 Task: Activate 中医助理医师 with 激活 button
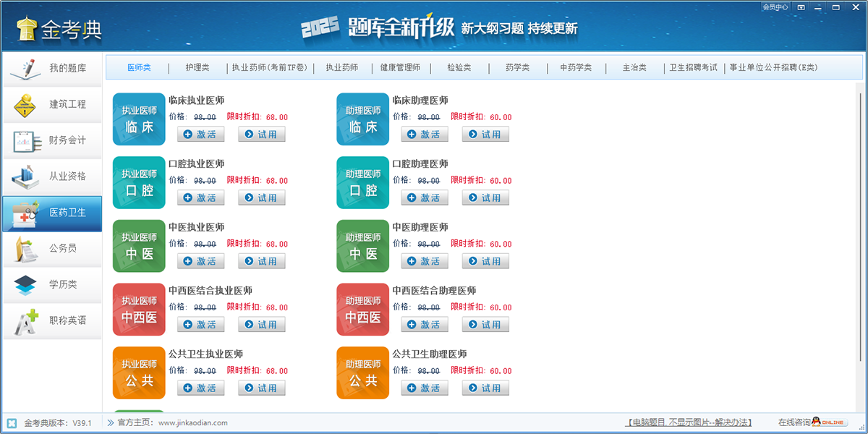coord(425,261)
